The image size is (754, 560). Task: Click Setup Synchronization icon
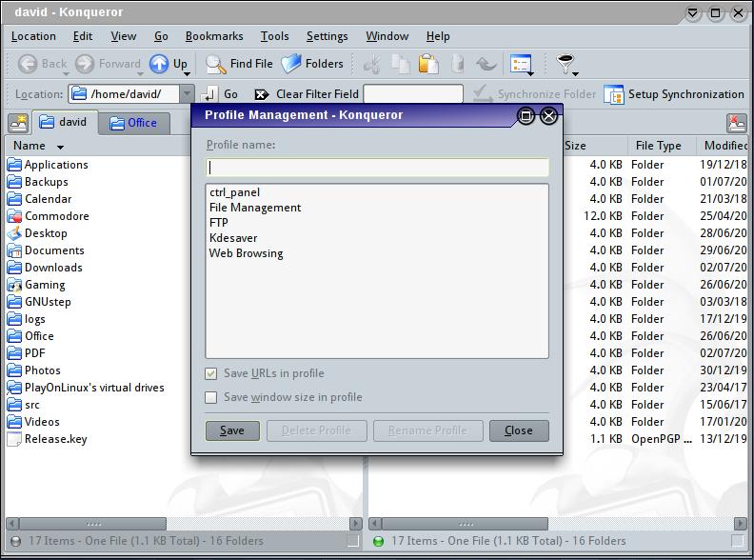tap(614, 94)
